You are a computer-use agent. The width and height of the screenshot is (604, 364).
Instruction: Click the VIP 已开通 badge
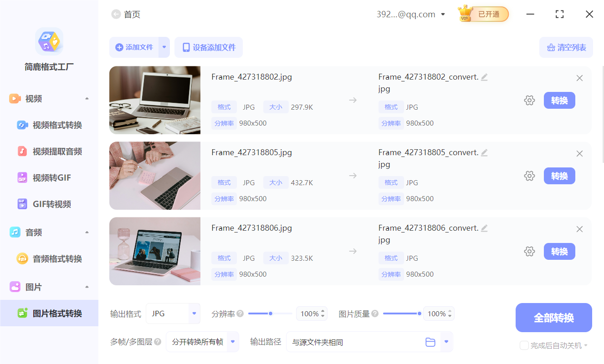(x=483, y=14)
